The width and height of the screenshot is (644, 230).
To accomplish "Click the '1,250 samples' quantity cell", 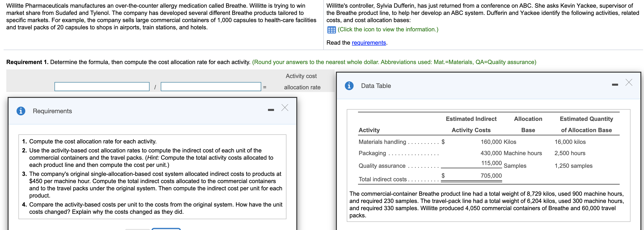I will (573, 166).
